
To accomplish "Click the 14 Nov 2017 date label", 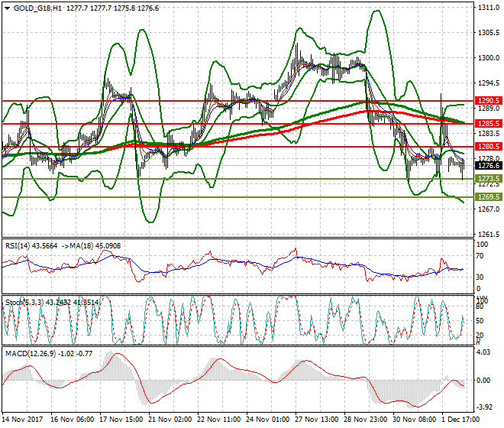I will [22, 420].
